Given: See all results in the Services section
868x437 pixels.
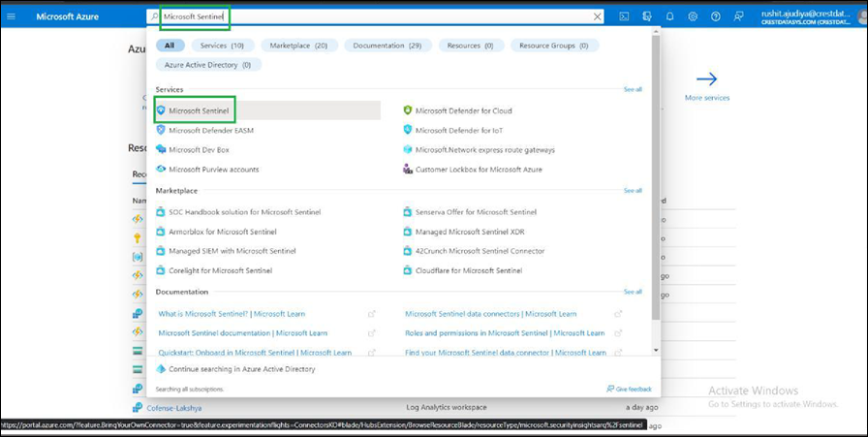Looking at the screenshot, I should coord(633,89).
